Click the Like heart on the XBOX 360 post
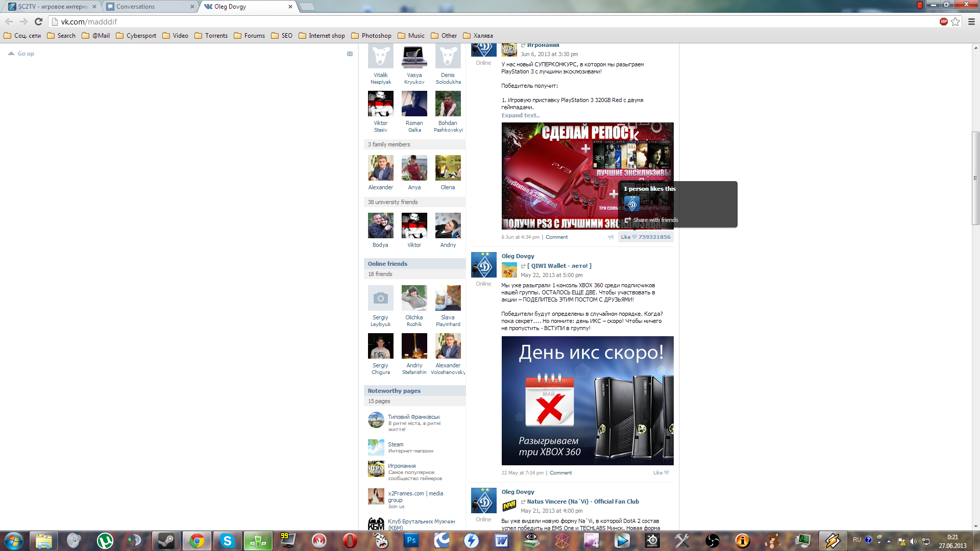The height and width of the screenshot is (551, 980). coord(666,472)
